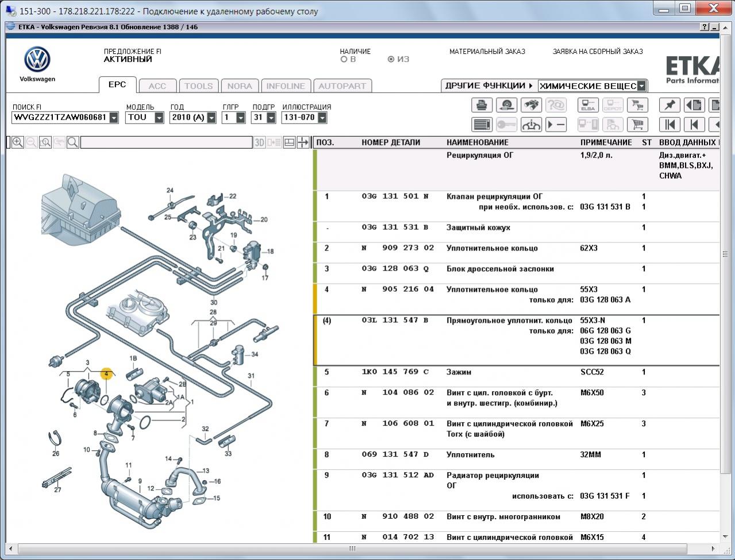
Task: Click the Volkswagen logo
Action: point(37,64)
